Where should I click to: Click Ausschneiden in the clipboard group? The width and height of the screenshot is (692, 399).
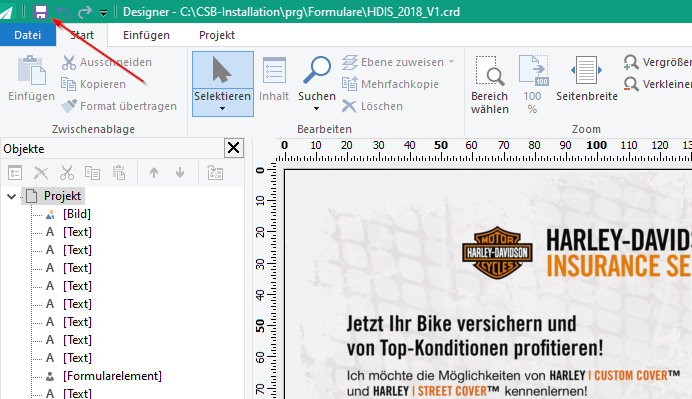107,62
